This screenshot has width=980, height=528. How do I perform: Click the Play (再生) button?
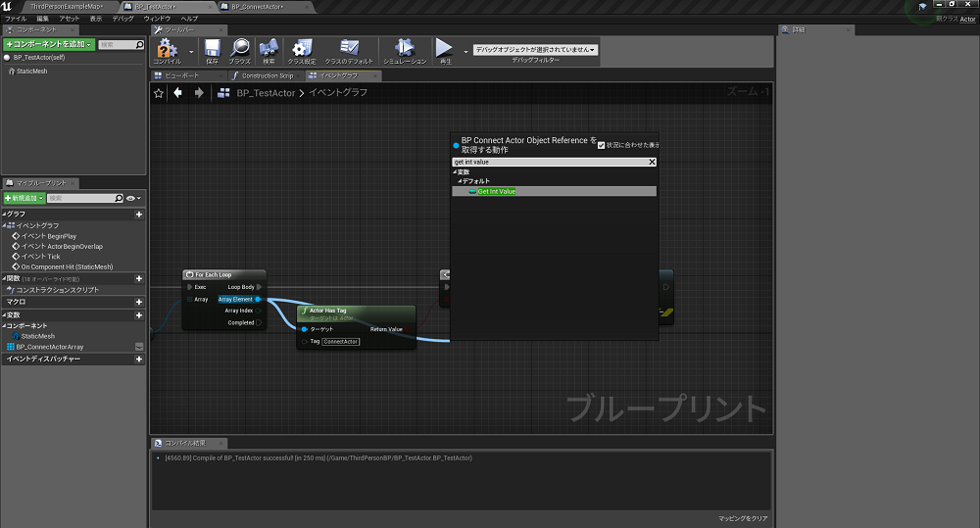coord(444,47)
